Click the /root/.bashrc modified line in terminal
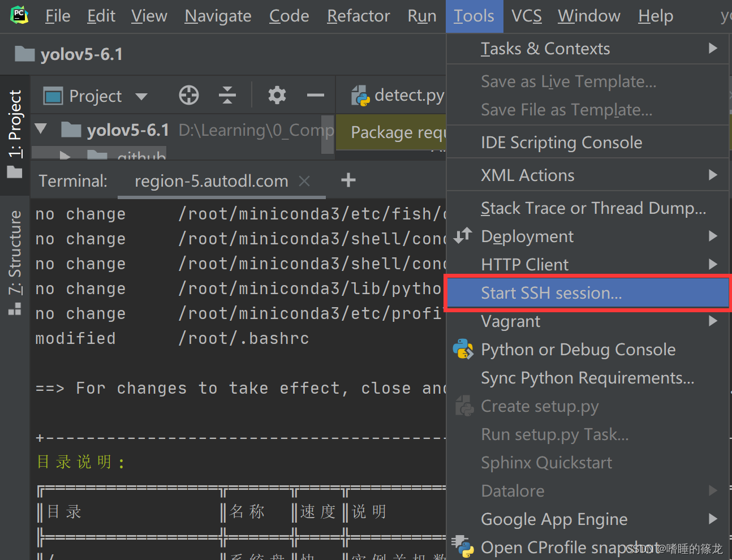The height and width of the screenshot is (560, 732). 172,338
